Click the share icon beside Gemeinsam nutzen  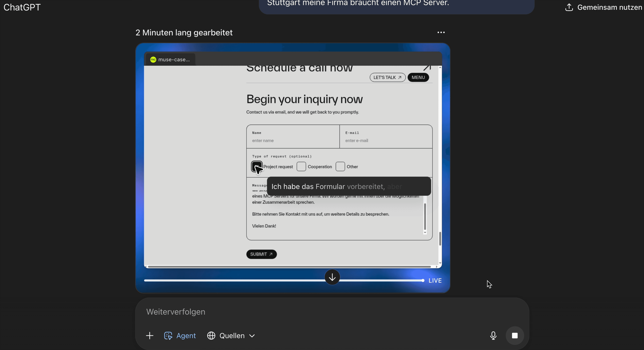click(x=569, y=7)
